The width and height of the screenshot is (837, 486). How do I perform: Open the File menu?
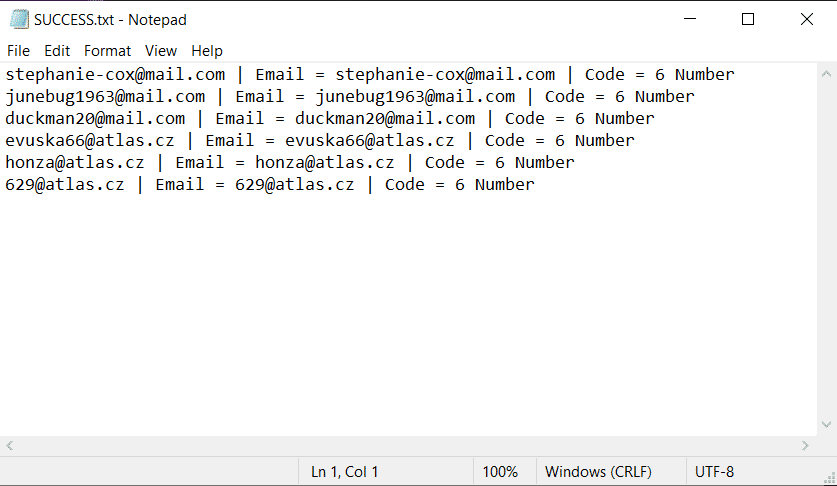point(18,50)
